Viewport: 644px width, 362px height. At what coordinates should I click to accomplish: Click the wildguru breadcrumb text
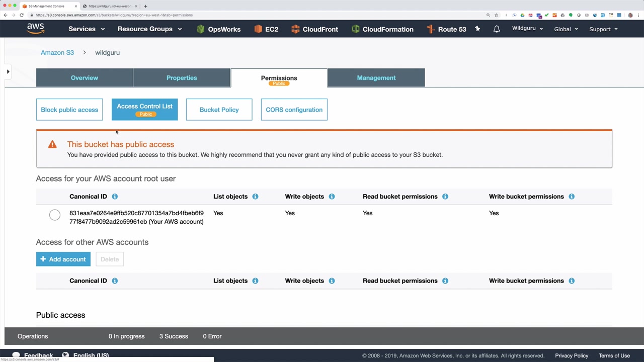click(107, 52)
